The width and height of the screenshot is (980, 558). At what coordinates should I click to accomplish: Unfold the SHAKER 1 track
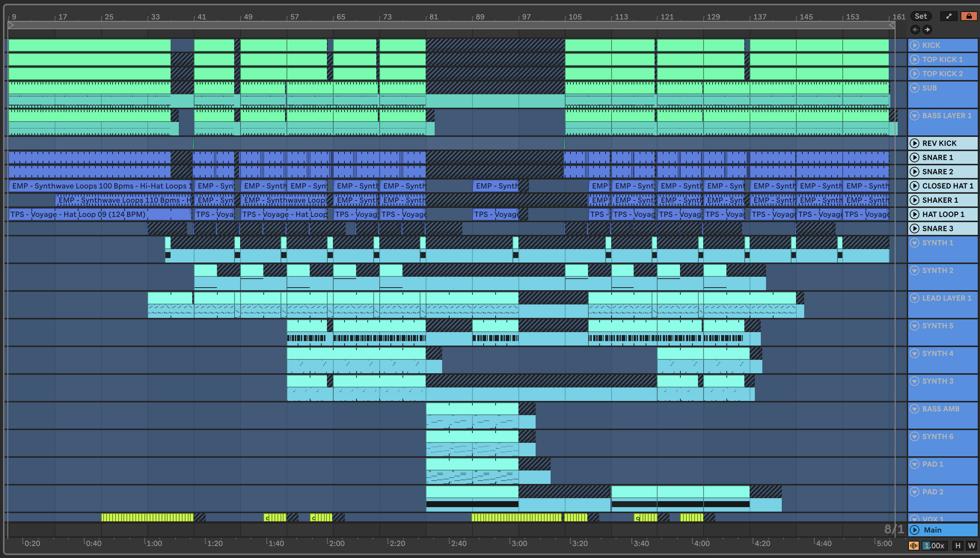pyautogui.click(x=915, y=200)
